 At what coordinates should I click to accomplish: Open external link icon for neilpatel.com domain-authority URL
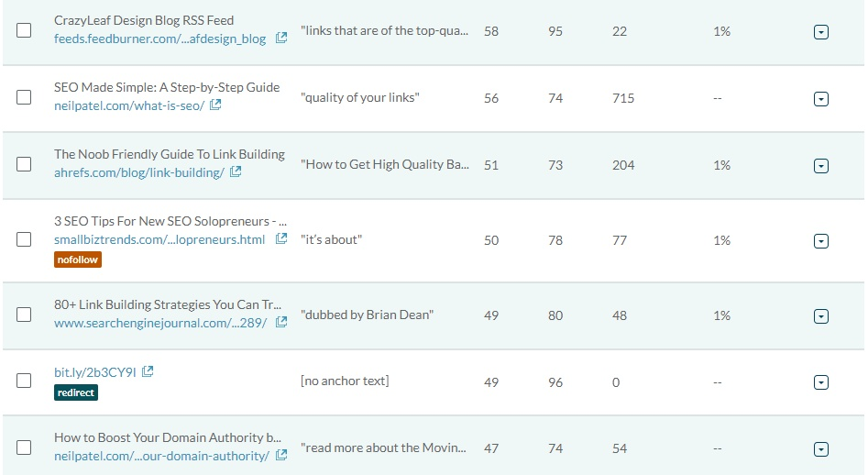pyautogui.click(x=281, y=455)
